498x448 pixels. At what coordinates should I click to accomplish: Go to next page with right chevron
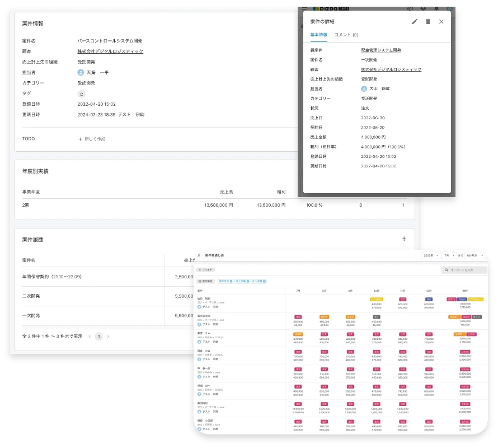point(108,337)
